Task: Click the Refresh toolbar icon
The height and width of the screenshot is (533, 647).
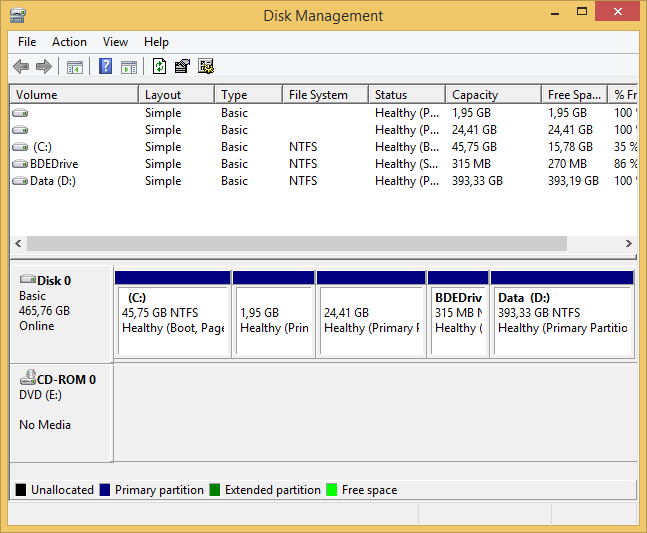Action: 159,66
